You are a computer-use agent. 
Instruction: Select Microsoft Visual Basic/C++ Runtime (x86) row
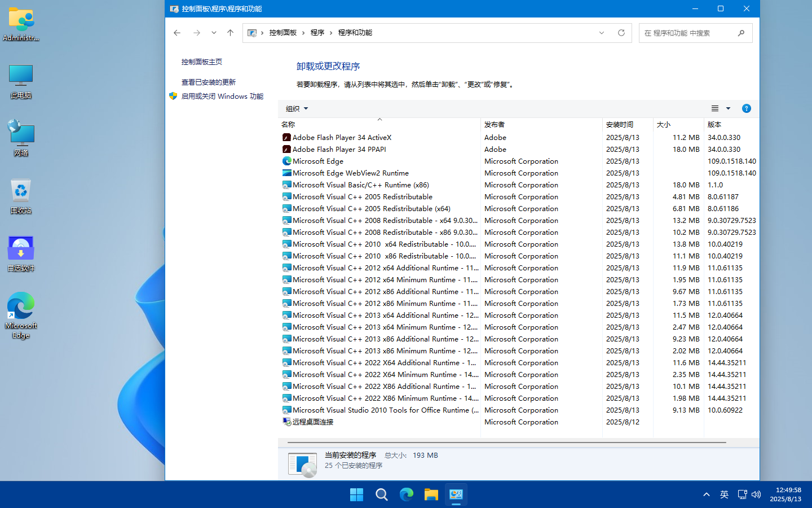coord(519,185)
